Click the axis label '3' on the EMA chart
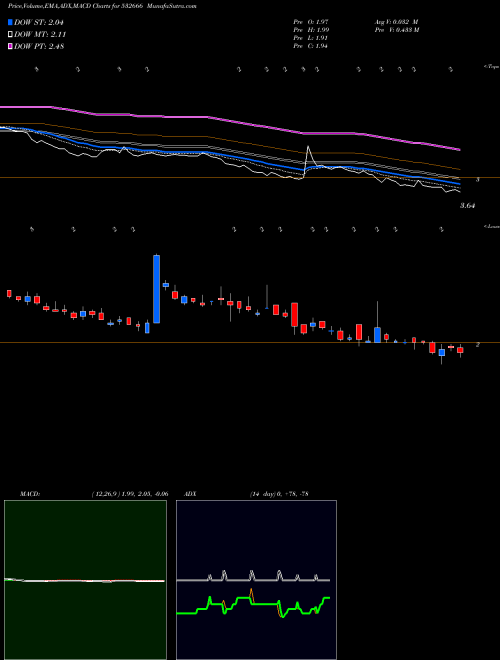 pos(477,180)
